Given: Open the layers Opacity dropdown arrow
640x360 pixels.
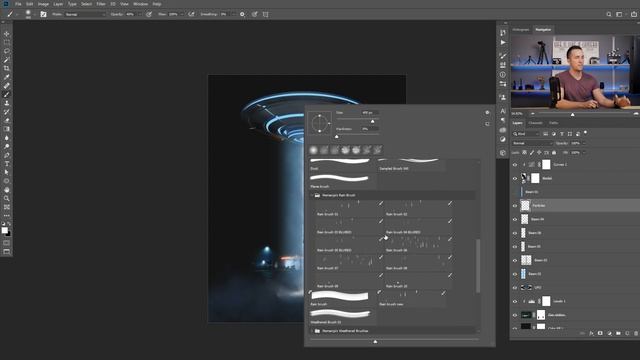Looking at the screenshot, I should point(584,143).
